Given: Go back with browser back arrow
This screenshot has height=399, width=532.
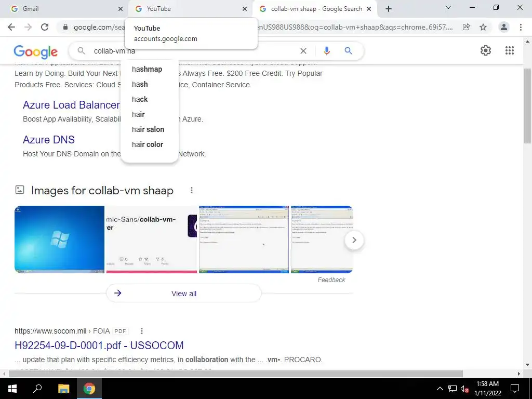Looking at the screenshot, I should pos(11,27).
